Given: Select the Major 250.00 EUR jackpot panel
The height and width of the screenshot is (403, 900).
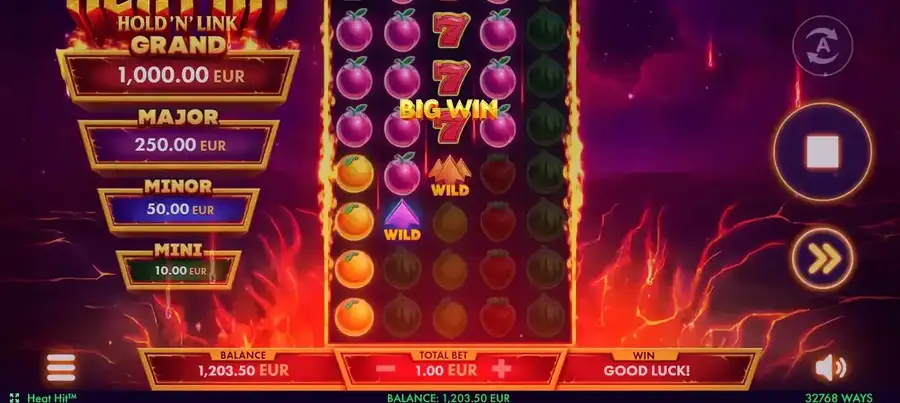Looking at the screenshot, I should (179, 144).
